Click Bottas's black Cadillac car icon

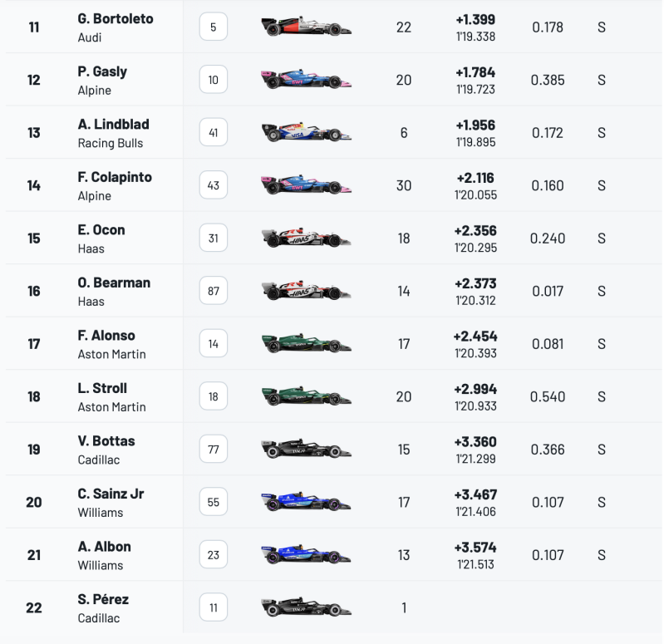click(x=306, y=449)
